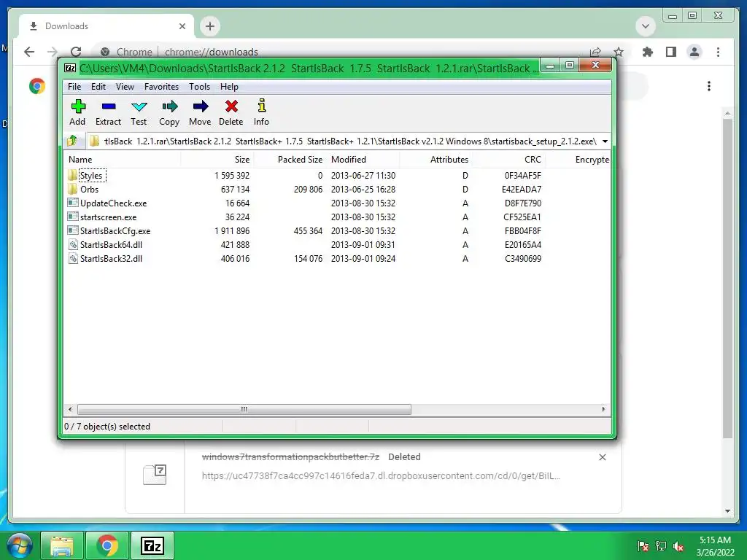Sort the list by the Name column
Screen dimensions: 747x560
(122, 160)
